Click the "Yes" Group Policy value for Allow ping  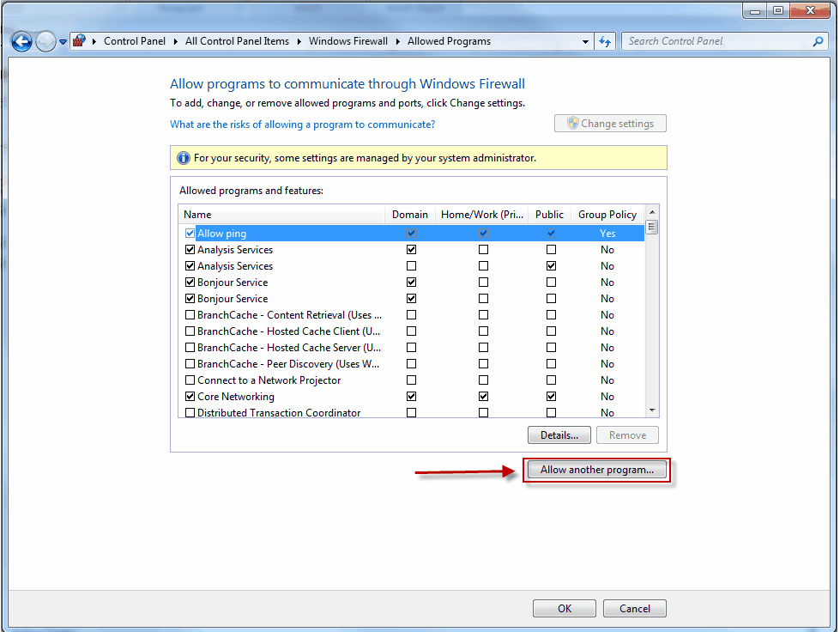(x=607, y=234)
